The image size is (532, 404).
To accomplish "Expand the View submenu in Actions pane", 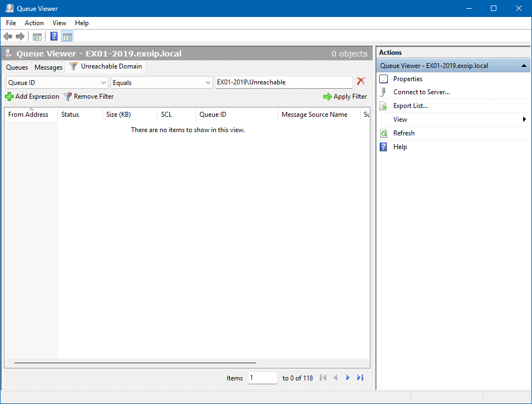I will (524, 120).
